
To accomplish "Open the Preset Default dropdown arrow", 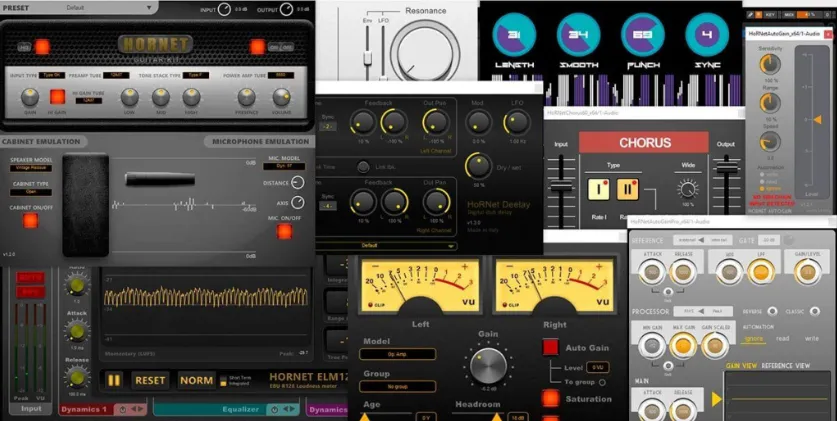I will coord(149,8).
